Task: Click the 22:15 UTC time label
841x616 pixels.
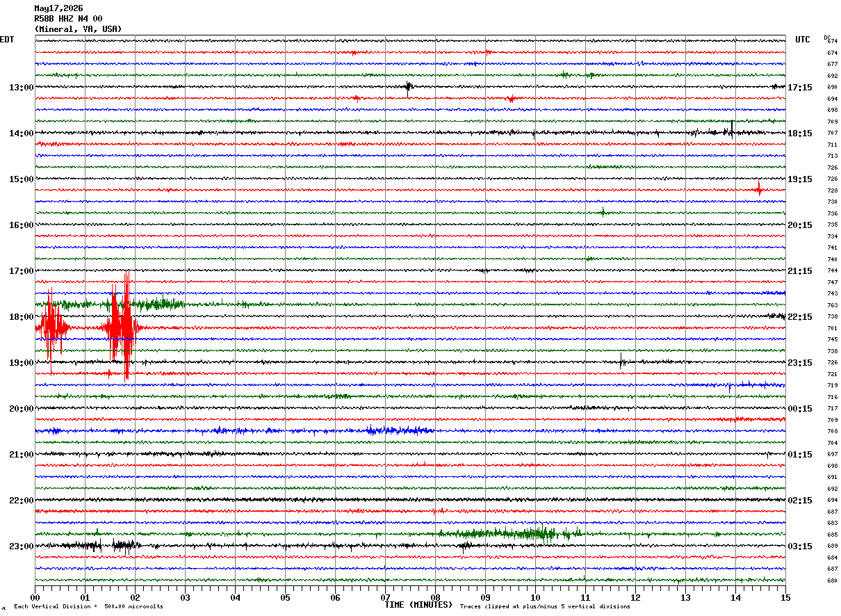Action: pos(799,317)
